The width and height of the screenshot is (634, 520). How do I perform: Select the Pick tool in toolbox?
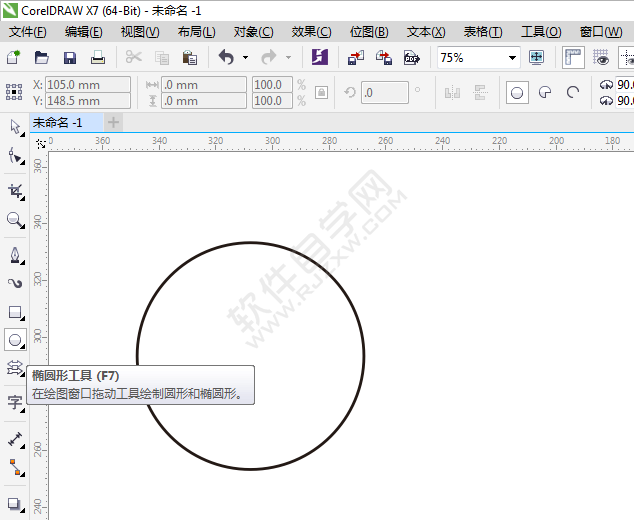pos(15,127)
